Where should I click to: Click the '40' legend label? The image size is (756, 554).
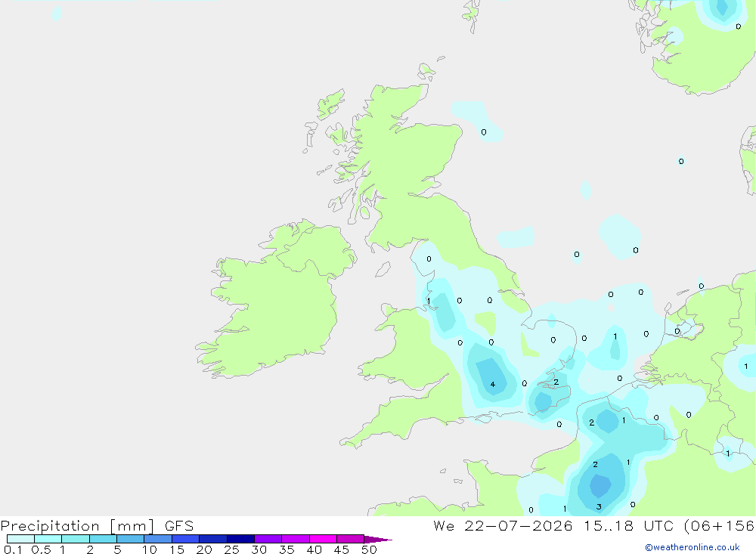click(314, 549)
